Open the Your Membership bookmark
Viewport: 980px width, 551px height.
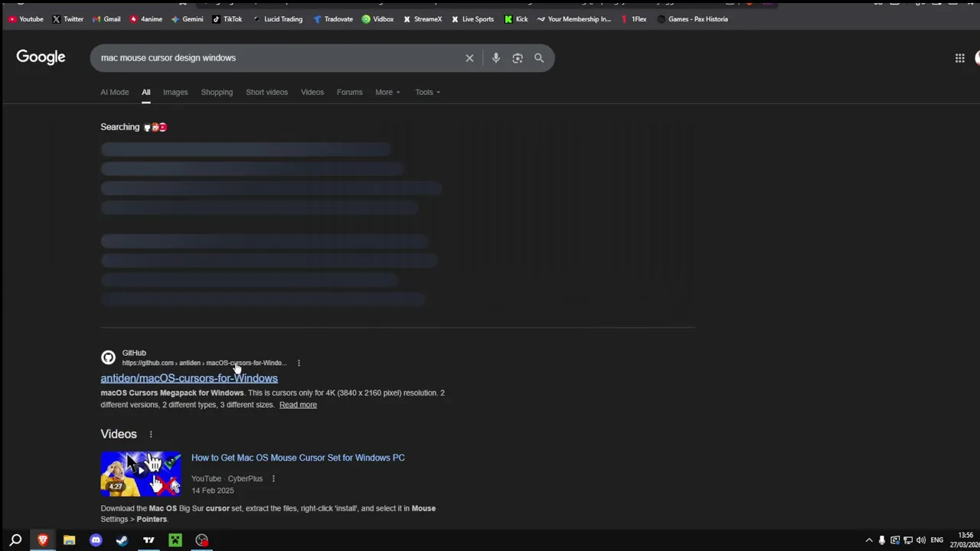point(574,19)
